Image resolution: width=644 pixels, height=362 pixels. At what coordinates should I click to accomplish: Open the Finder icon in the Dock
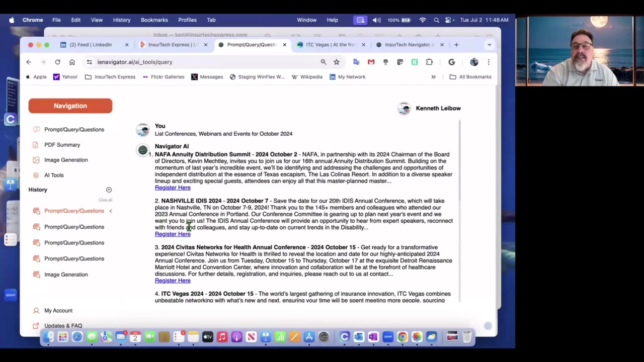[48, 337]
